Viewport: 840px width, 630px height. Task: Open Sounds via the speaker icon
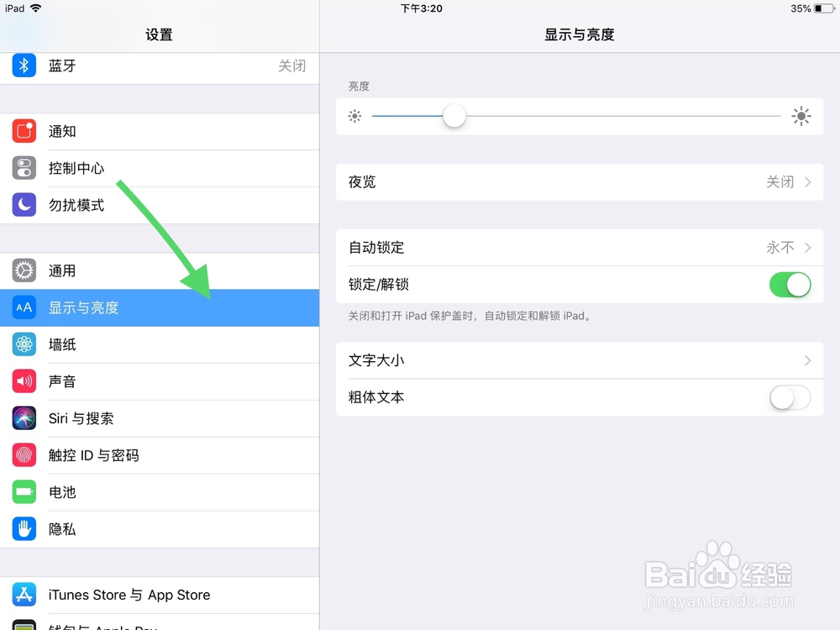pos(24,381)
